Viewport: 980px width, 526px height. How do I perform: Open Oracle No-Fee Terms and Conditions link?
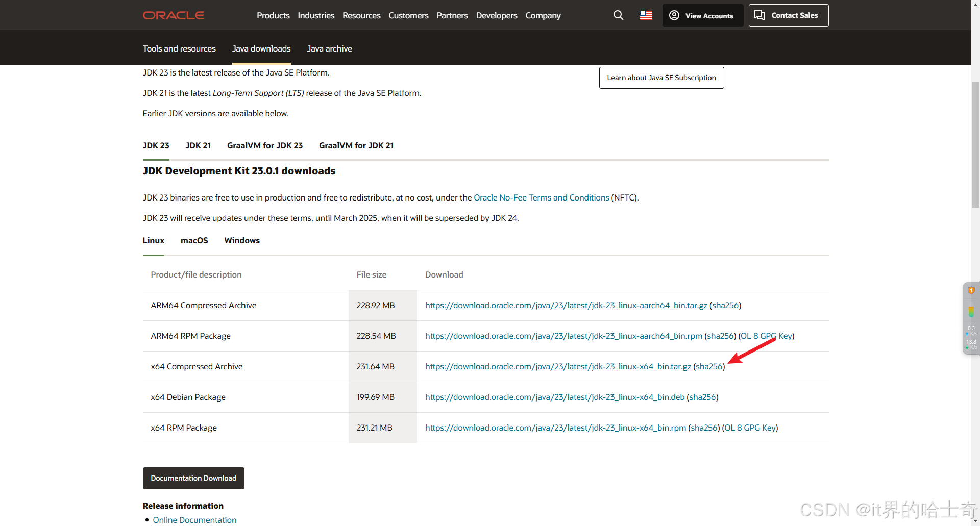(542, 197)
